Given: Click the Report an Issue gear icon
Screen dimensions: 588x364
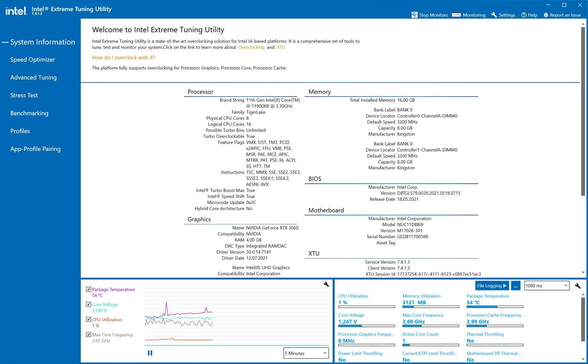Looking at the screenshot, I should [x=546, y=15].
